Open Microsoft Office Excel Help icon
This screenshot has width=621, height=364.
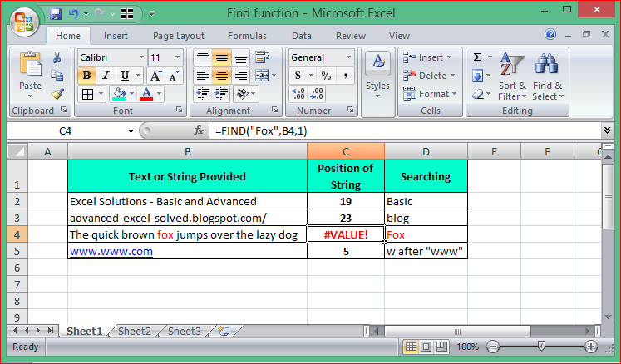[550, 34]
